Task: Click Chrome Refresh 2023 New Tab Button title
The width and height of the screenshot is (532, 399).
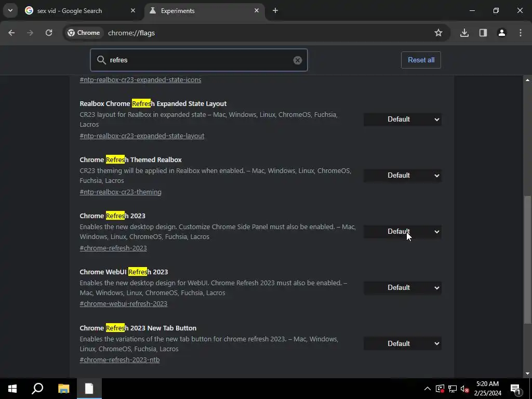Action: pyautogui.click(x=138, y=328)
